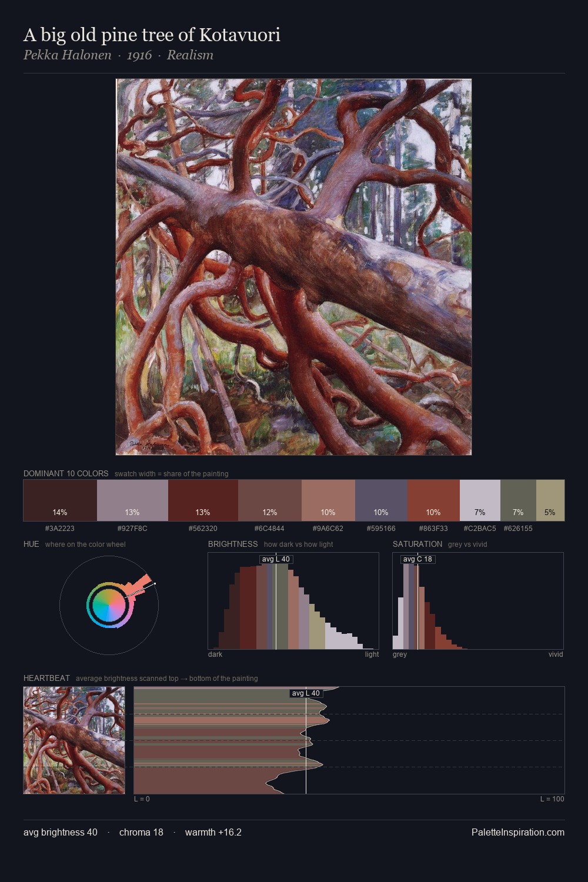Viewport: 588px width, 882px height.
Task: Click the 'warmth +16.2' footer stat
Action: click(213, 832)
